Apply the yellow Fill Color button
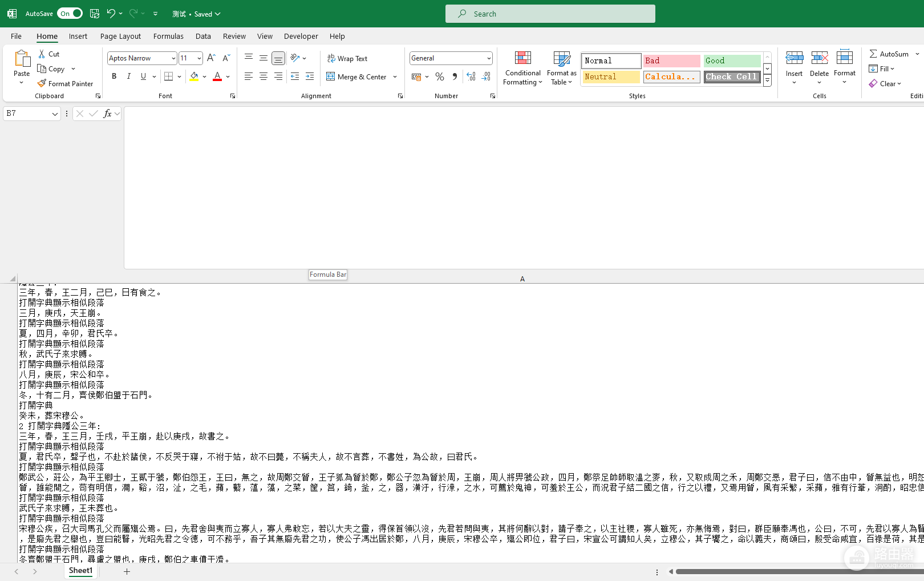 [194, 76]
